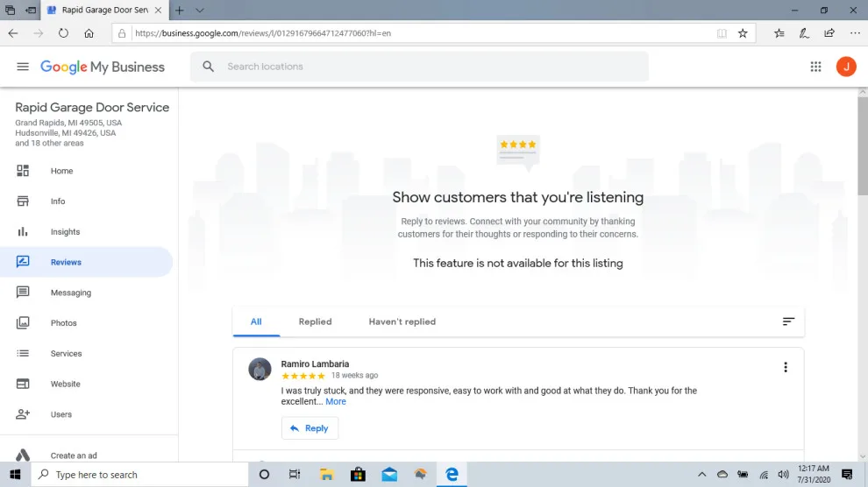Open the add notes pen icon
Viewport: 868px width, 487px height.
click(x=804, y=33)
